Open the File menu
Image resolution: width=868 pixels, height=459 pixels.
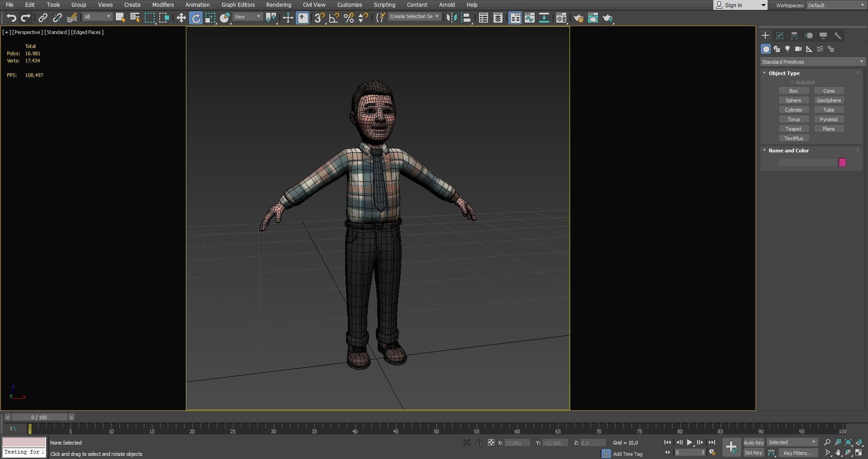pos(9,5)
